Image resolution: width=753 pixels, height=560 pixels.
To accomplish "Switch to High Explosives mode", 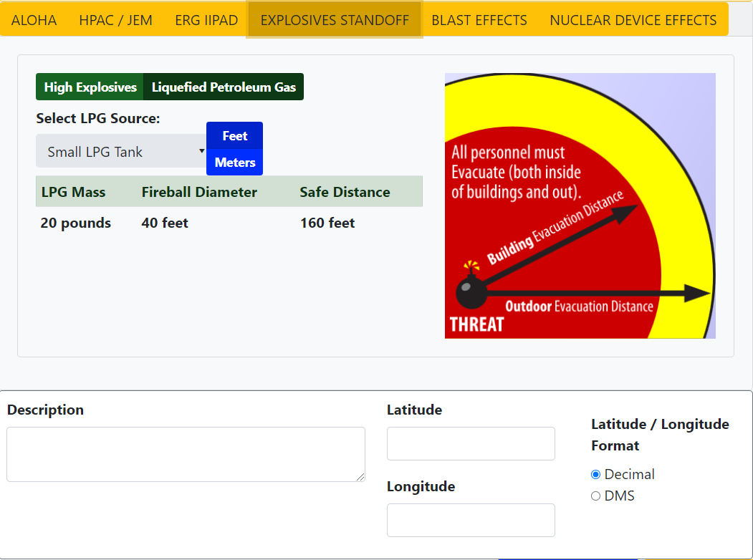I will click(90, 87).
